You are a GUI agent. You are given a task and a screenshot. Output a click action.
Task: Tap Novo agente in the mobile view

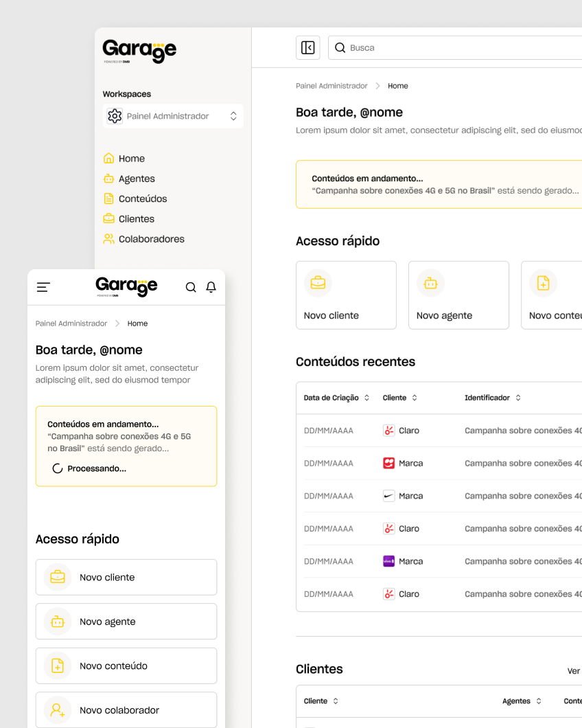coord(126,622)
